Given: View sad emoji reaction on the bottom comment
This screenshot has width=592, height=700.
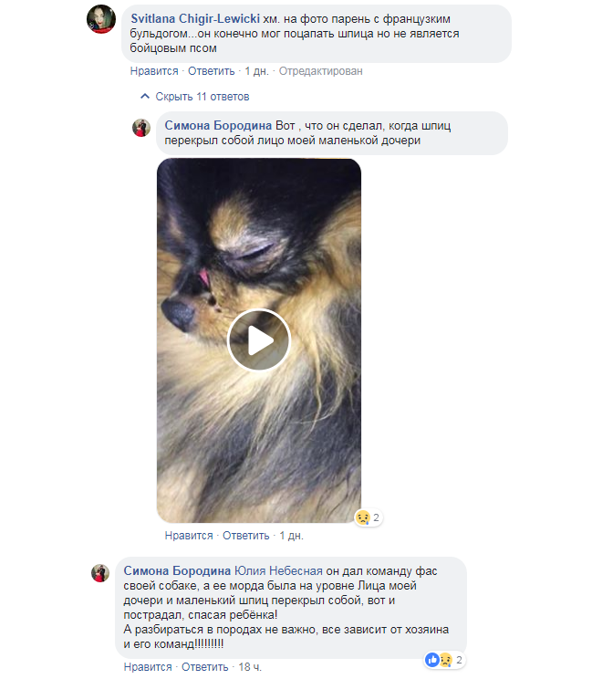Looking at the screenshot, I should pyautogui.click(x=445, y=660).
